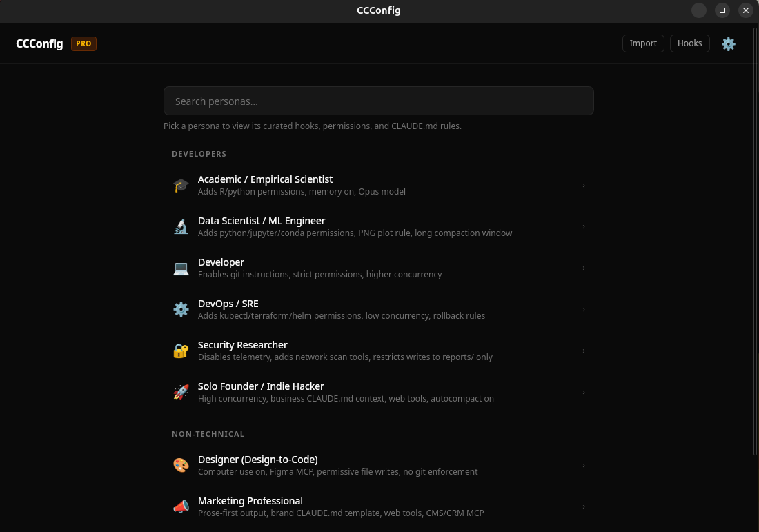Image resolution: width=759 pixels, height=532 pixels.
Task: Select the Marketing Professional title
Action: (x=250, y=500)
